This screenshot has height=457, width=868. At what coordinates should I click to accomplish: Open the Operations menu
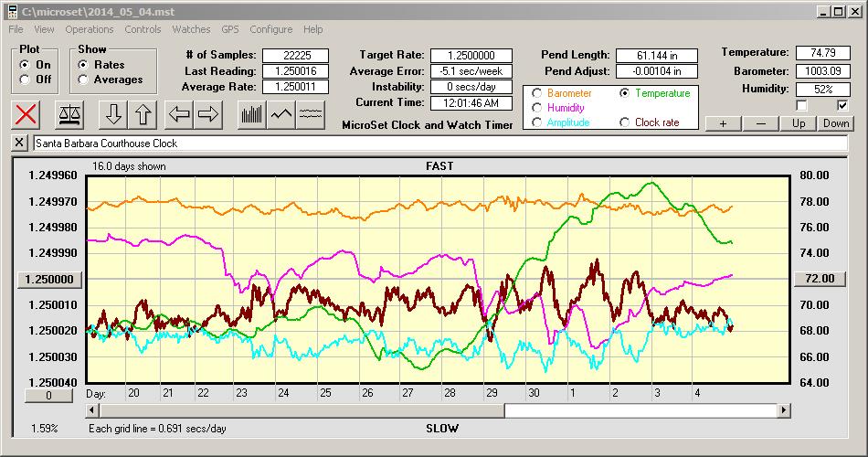[x=90, y=29]
